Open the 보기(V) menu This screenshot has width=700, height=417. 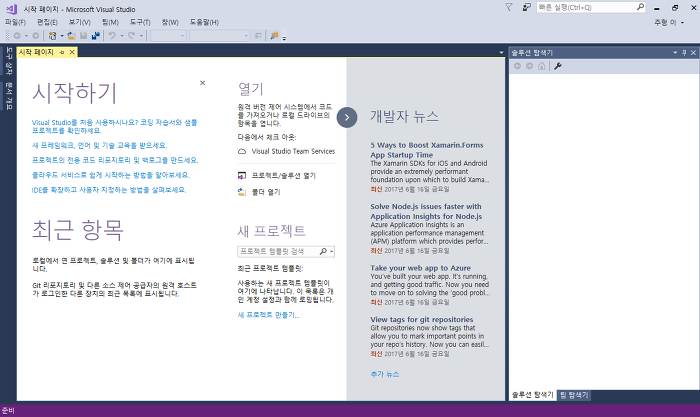(79, 22)
